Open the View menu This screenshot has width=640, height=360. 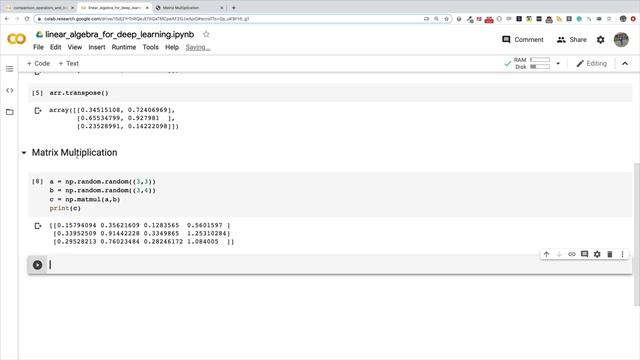(75, 47)
